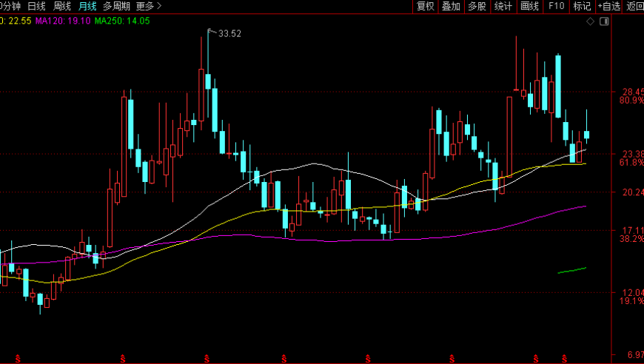Open the 多股 multi-stock view
This screenshot has height=364, width=644.
[x=477, y=6]
